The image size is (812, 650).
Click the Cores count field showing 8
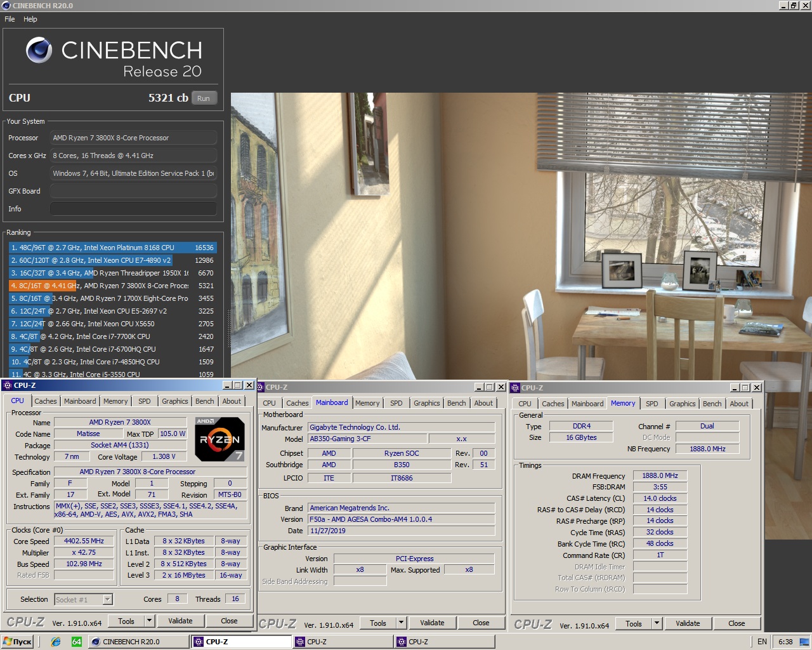click(177, 599)
